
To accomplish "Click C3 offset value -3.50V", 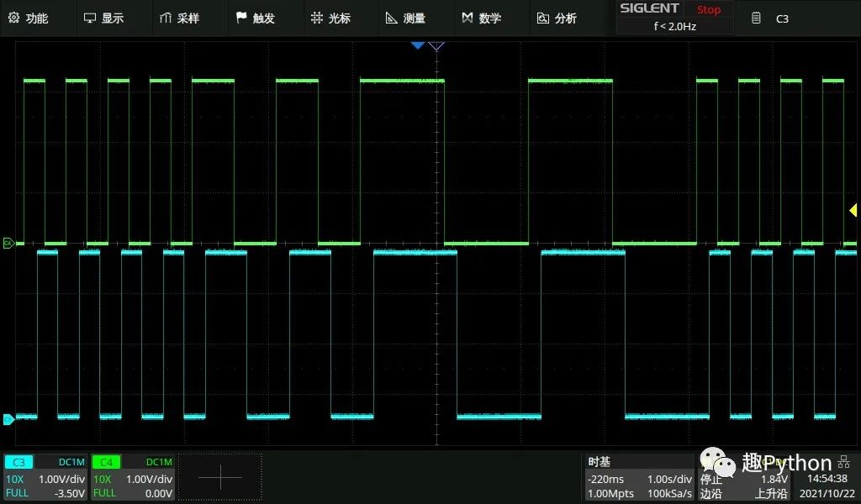I will coord(69,493).
